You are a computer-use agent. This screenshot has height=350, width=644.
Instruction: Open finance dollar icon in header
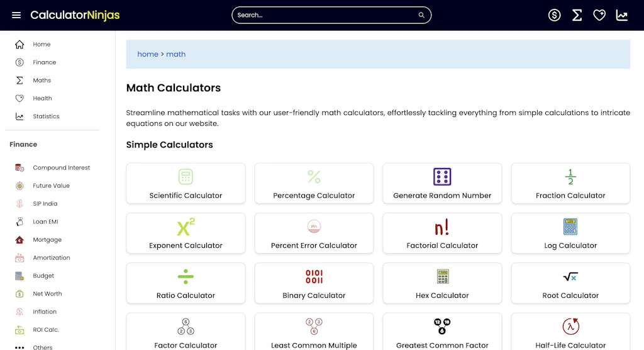tap(555, 15)
